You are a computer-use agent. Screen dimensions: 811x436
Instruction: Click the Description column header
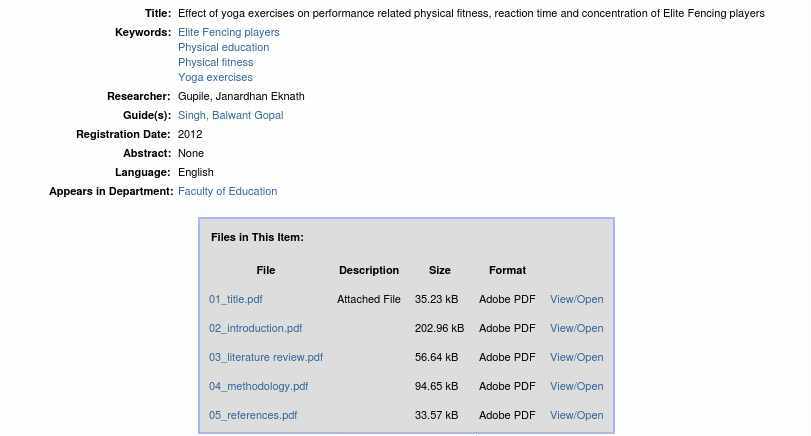(x=369, y=270)
